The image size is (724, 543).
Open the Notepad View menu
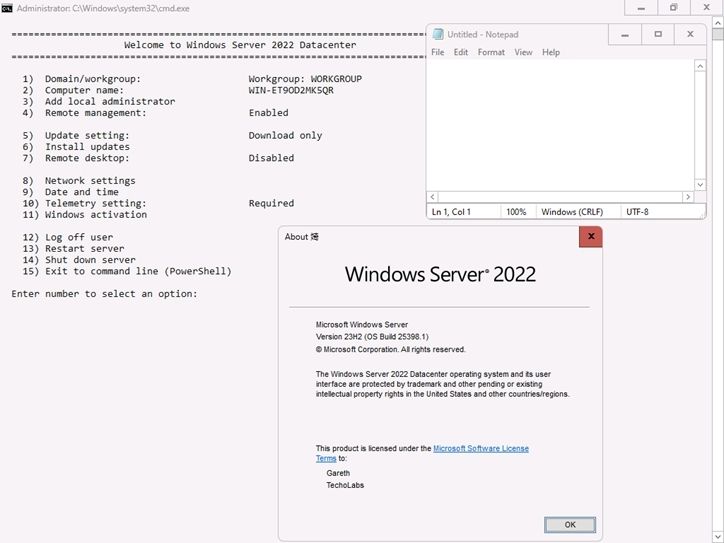(523, 52)
